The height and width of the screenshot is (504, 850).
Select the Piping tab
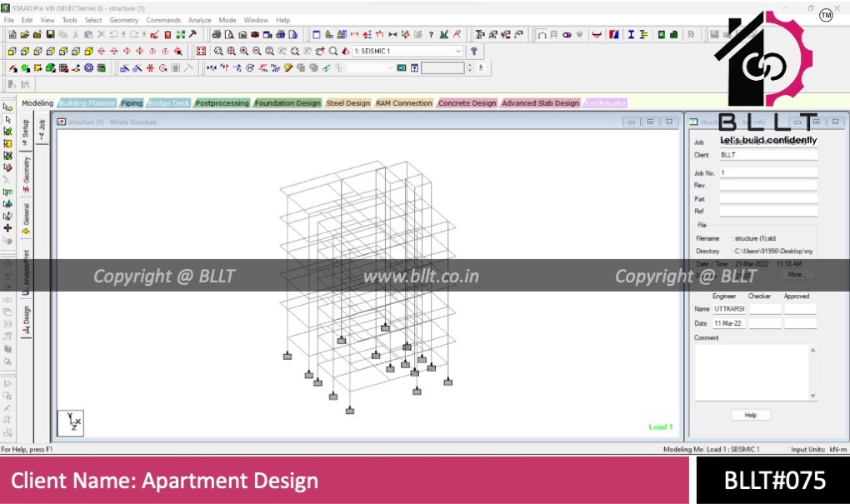pos(131,103)
